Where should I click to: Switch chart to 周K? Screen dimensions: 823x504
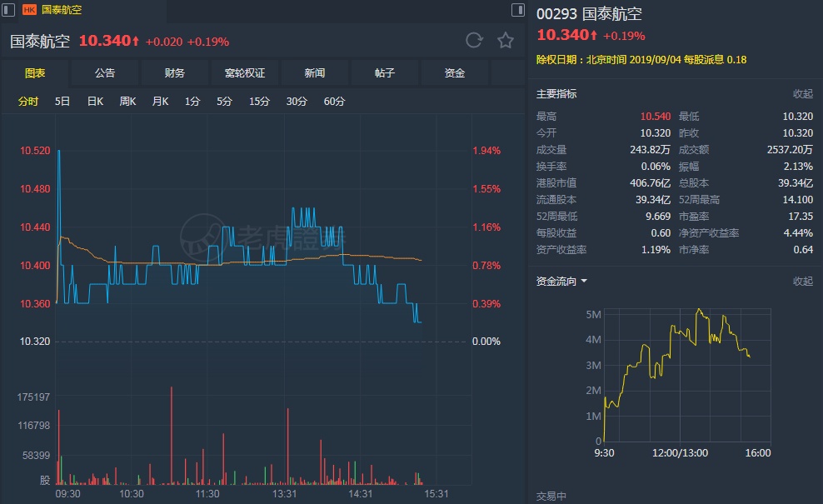[128, 102]
